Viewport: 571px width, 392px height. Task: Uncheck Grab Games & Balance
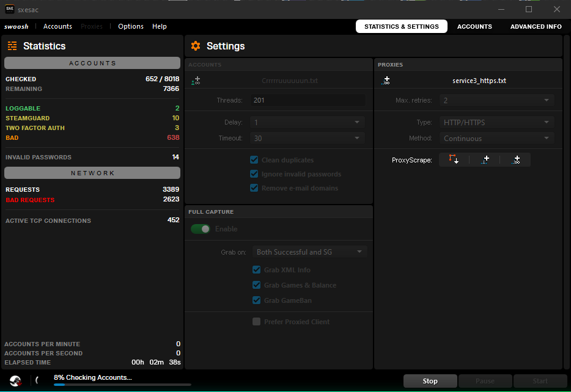coord(256,285)
